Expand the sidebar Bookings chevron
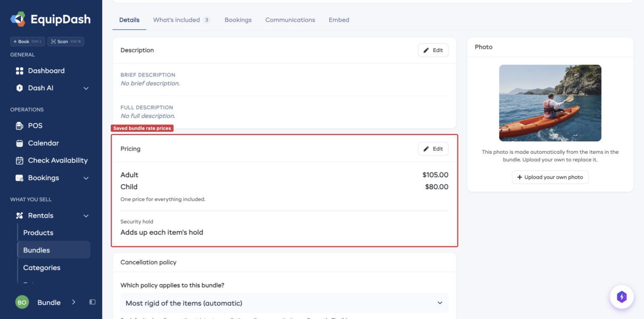The width and height of the screenshot is (644, 319). click(x=86, y=178)
